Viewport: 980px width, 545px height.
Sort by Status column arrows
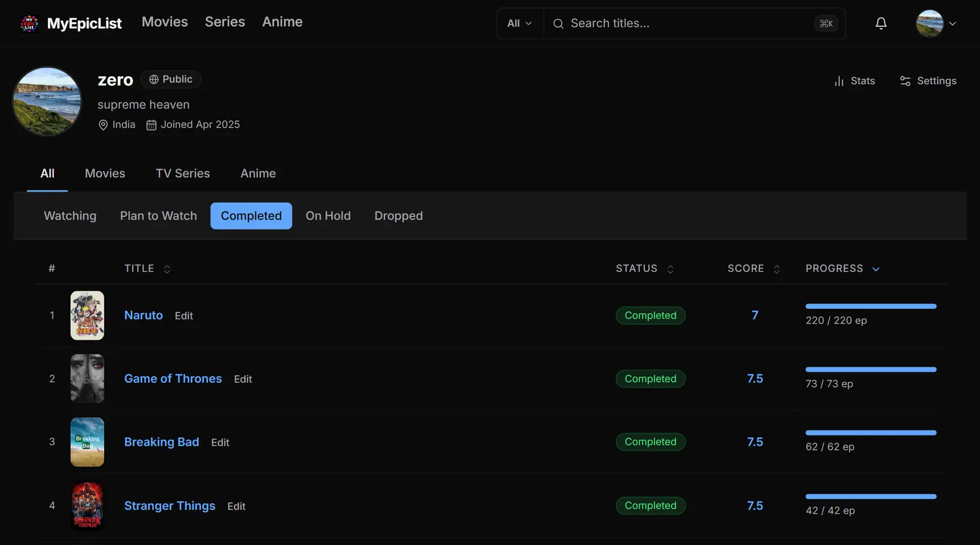pos(670,269)
